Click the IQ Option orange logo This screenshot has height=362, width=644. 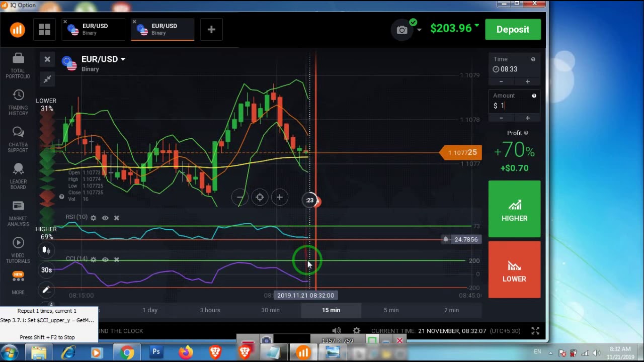pyautogui.click(x=18, y=30)
